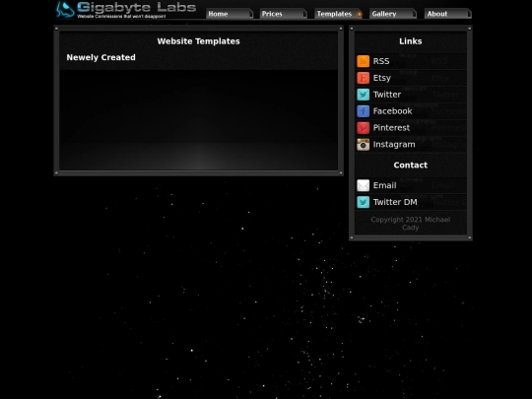Click the Twitter DM contact link text
Image resolution: width=532 pixels, height=399 pixels.
click(x=395, y=202)
